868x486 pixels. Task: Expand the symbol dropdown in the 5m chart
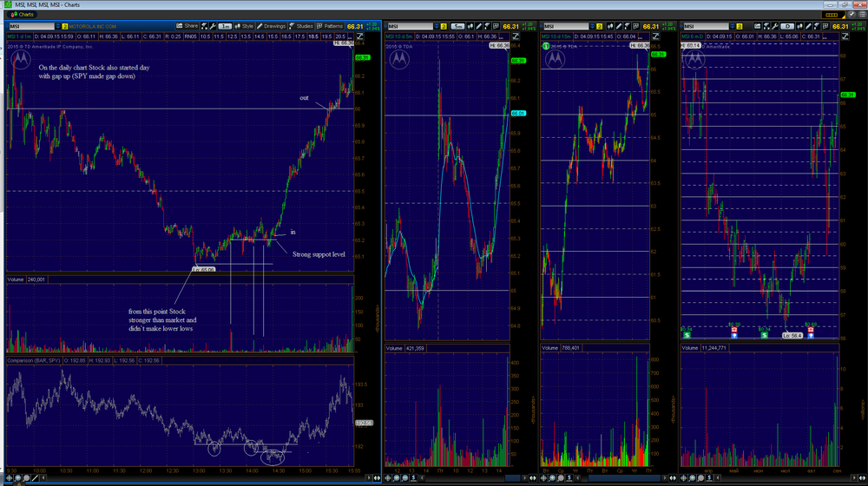[x=437, y=27]
